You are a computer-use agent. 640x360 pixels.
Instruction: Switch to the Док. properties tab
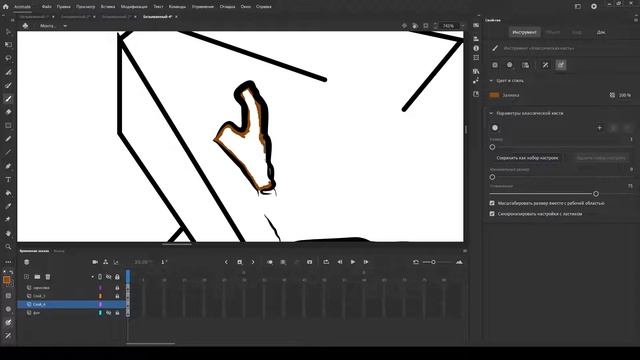pos(601,32)
